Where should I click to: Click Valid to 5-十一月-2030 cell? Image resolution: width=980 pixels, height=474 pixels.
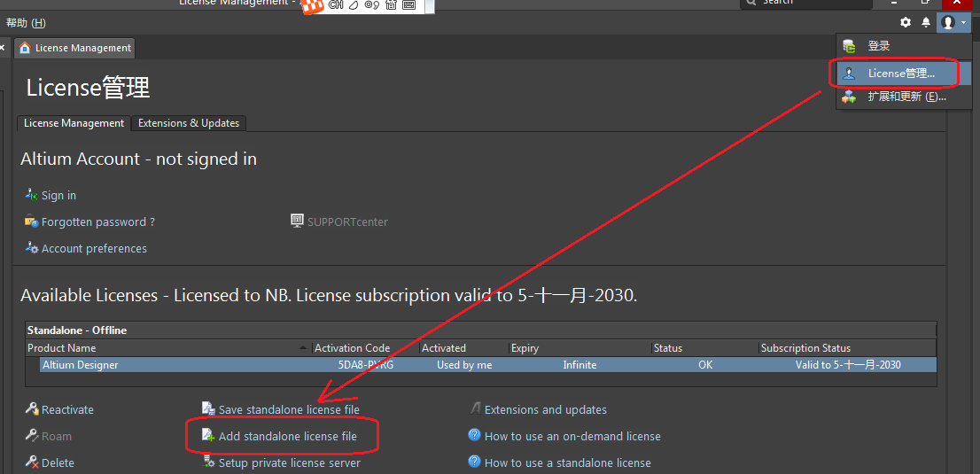click(x=848, y=364)
